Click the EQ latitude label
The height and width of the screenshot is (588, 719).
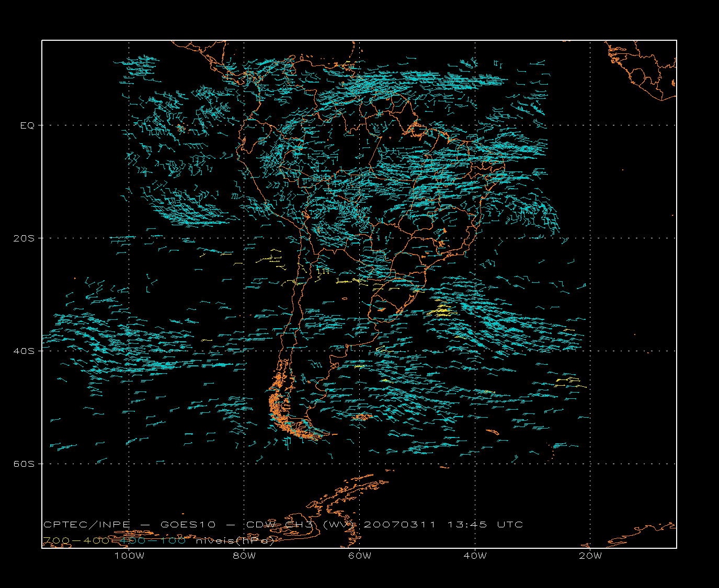click(27, 125)
